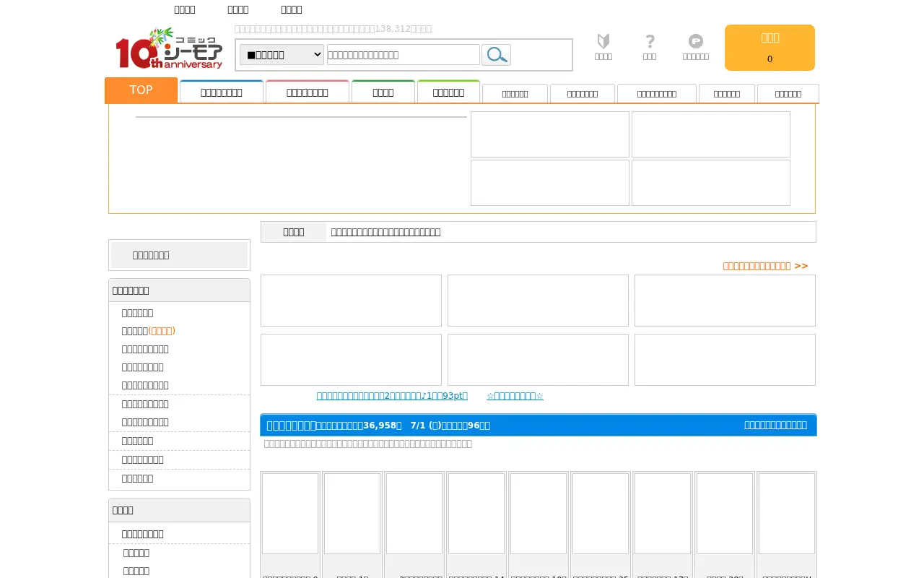Viewport: 924px width, 578px height.
Task: Click the search keyword input field
Action: point(404,55)
